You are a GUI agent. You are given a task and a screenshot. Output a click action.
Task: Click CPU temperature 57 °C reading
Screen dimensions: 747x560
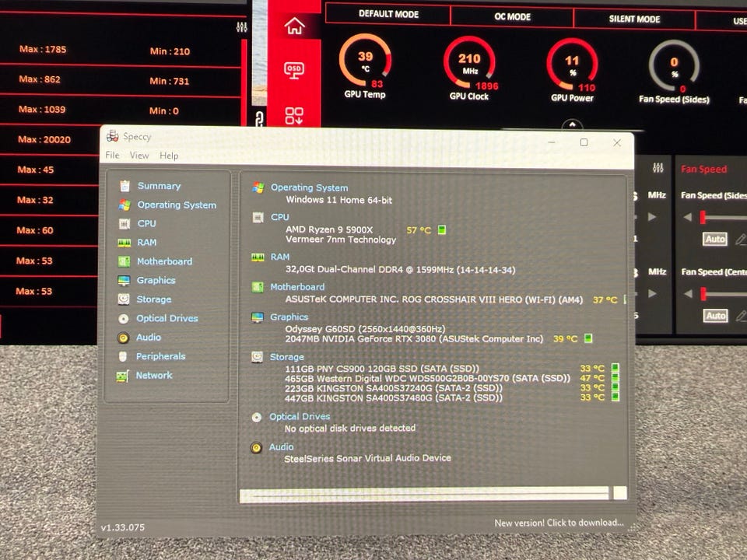[x=419, y=230]
